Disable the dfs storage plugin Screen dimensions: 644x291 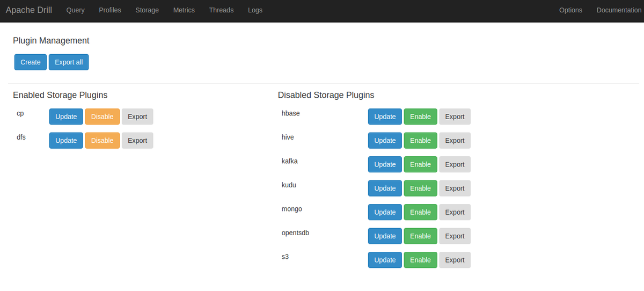point(102,141)
